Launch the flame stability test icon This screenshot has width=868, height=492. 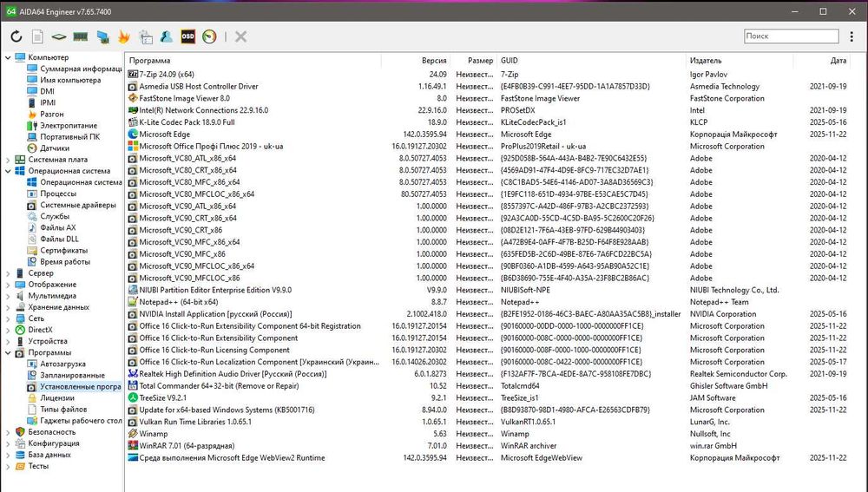coord(124,36)
